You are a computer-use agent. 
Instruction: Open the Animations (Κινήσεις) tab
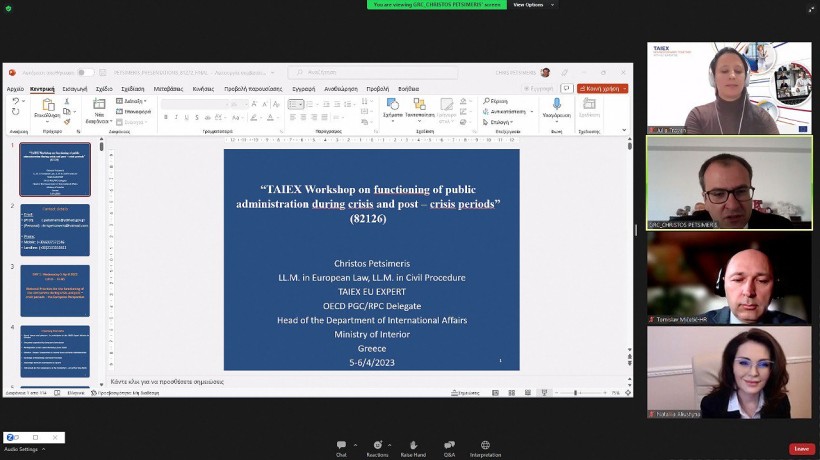(x=203, y=89)
